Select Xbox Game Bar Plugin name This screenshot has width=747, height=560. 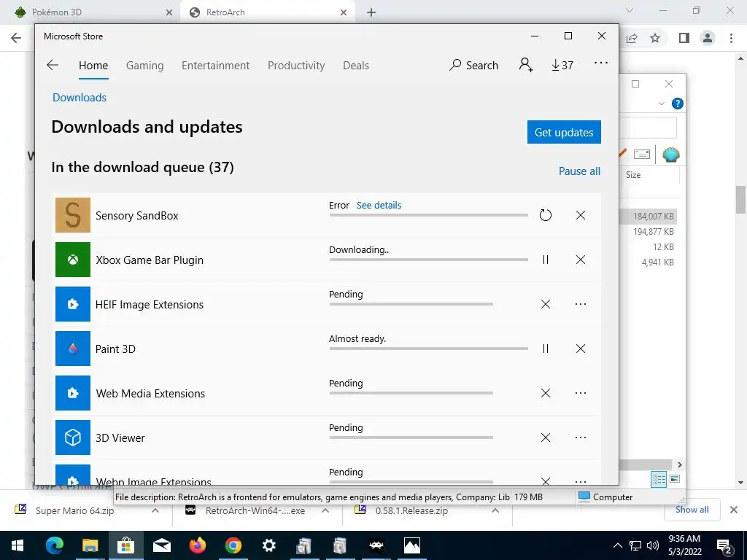pyautogui.click(x=150, y=260)
